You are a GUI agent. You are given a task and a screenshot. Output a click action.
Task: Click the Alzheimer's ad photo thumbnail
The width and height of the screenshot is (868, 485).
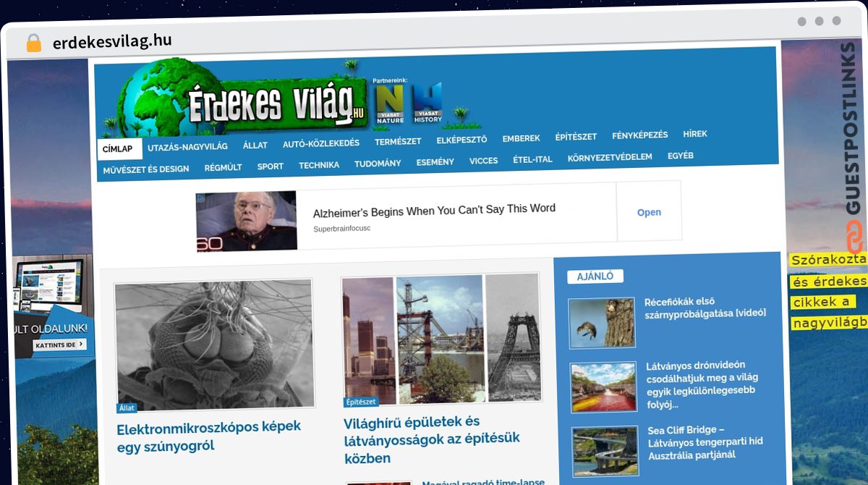(x=247, y=222)
